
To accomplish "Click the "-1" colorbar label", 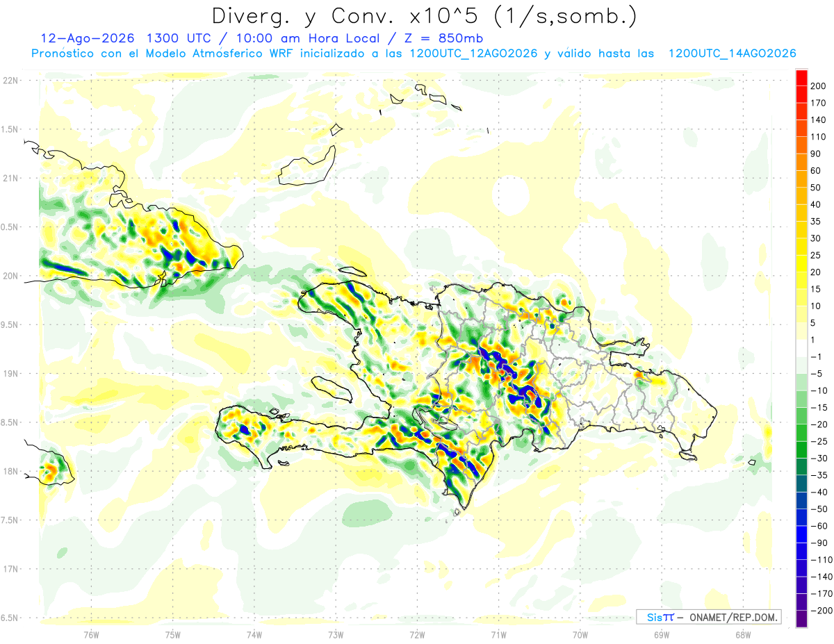I will click(817, 356).
